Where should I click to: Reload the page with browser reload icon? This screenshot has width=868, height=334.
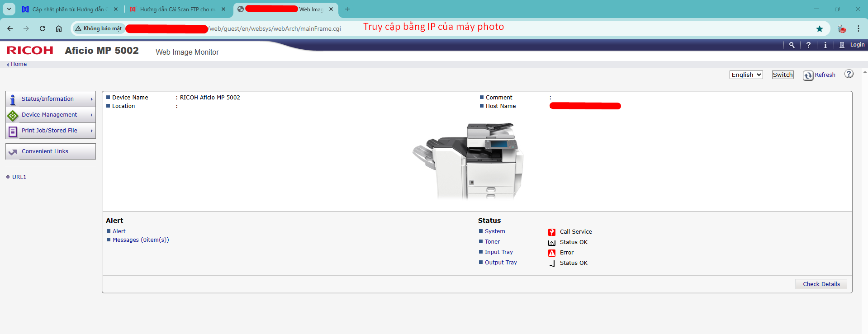(x=43, y=28)
